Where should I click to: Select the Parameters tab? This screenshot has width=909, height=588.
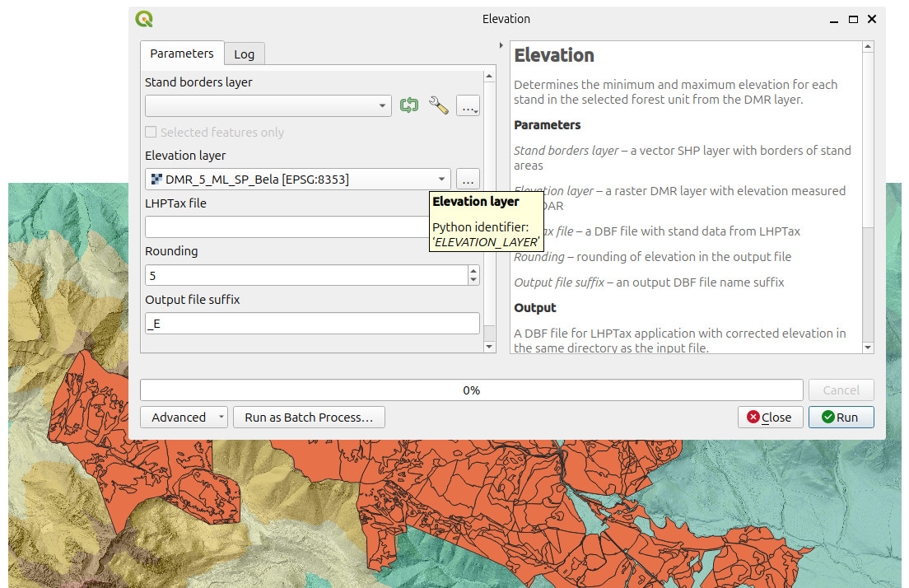tap(181, 54)
